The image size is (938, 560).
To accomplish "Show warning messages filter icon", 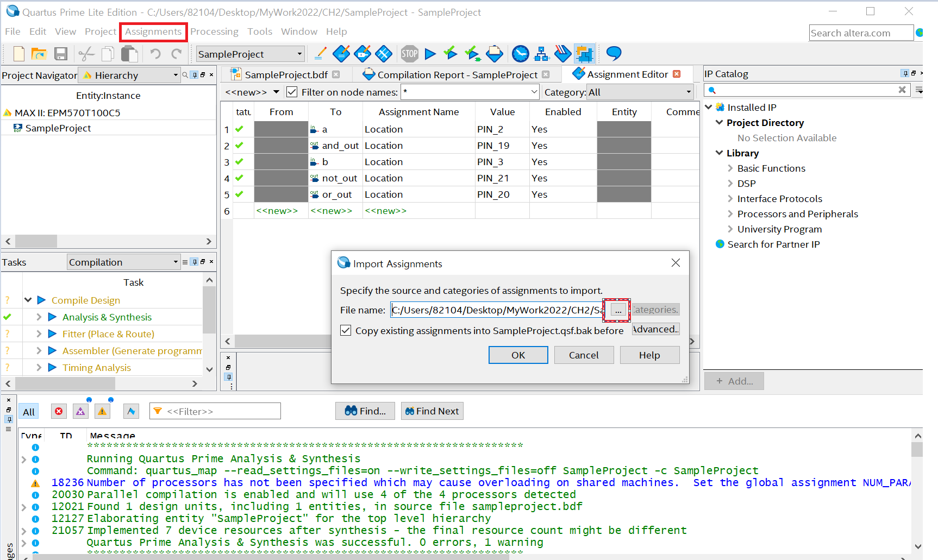I will [x=102, y=411].
